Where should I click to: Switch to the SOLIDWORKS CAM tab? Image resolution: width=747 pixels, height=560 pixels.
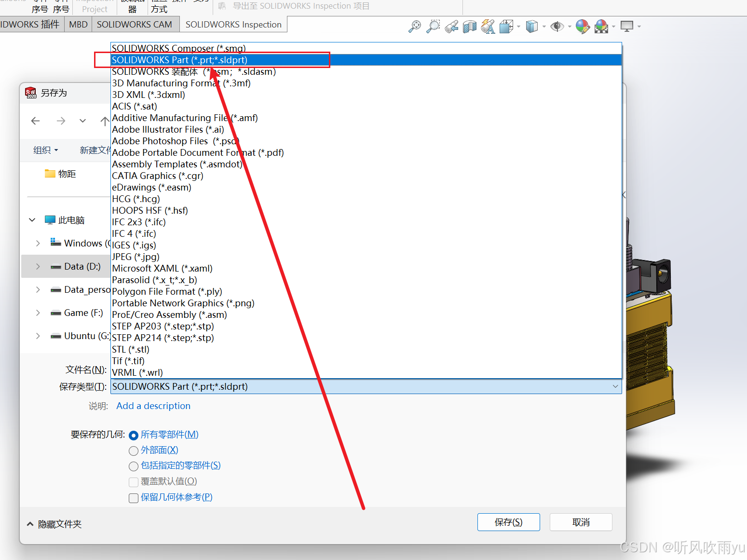point(135,25)
